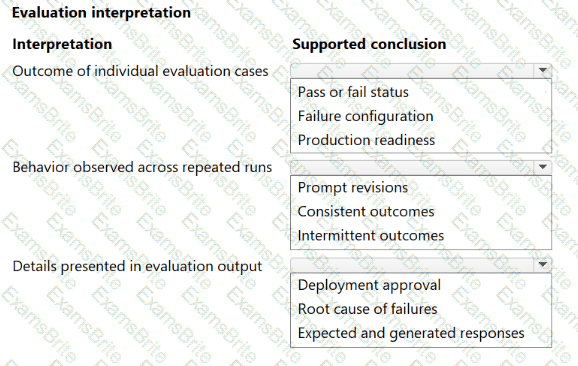Screen dimensions: 578x366
Task: Open the Outcome of individual evaluation cases dropdown
Action: click(421, 70)
